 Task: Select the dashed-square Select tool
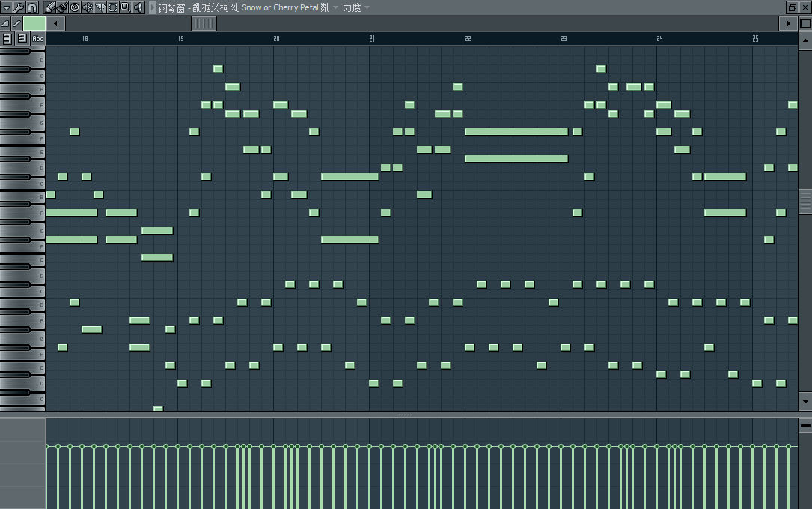tap(113, 7)
